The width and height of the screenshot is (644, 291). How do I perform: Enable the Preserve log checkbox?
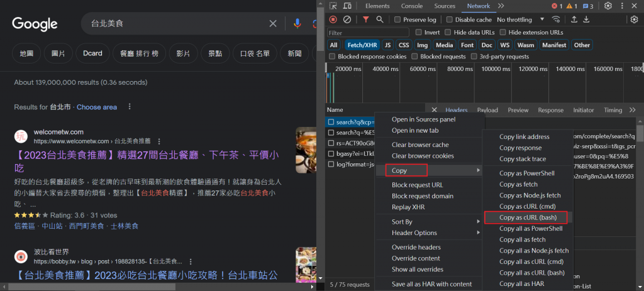pos(397,19)
